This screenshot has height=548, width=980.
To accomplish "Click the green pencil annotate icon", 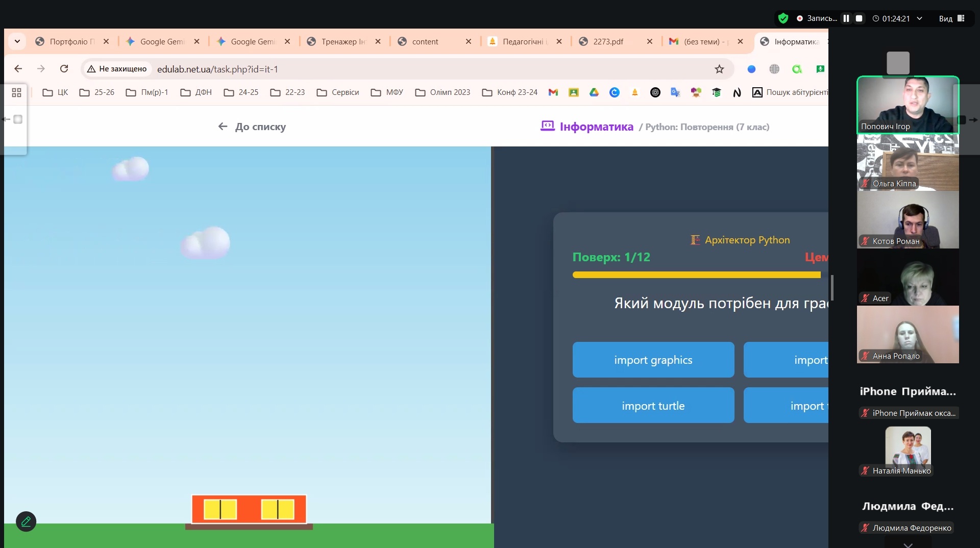I will [26, 521].
